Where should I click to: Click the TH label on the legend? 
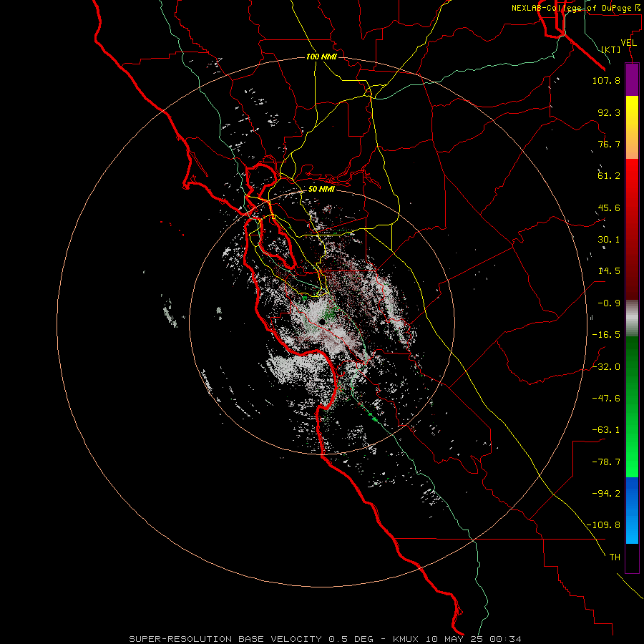click(615, 557)
